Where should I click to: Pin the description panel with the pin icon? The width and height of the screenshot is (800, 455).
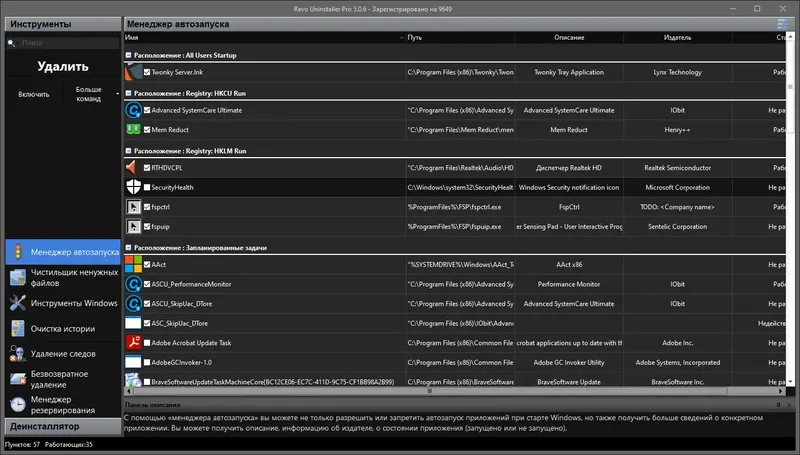point(778,405)
